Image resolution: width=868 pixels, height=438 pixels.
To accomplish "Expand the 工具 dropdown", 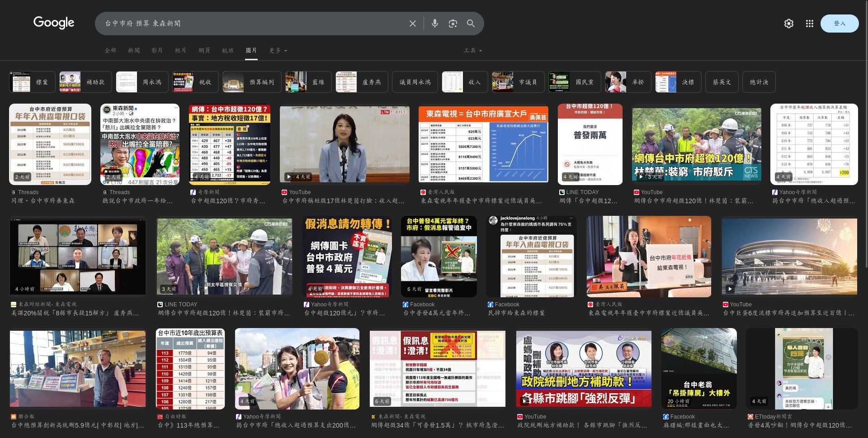I will coord(473,50).
